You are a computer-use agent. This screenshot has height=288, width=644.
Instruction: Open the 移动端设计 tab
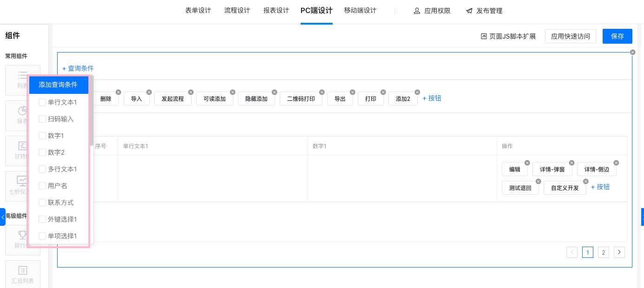[360, 11]
